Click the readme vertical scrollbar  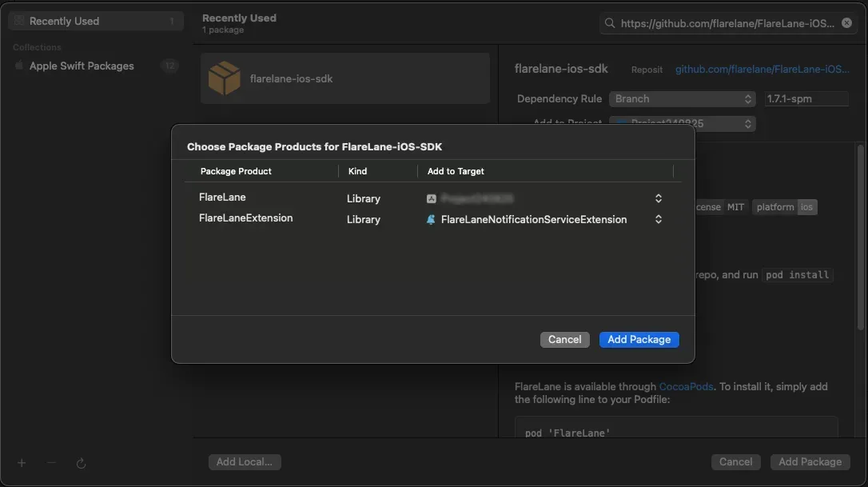(x=860, y=238)
